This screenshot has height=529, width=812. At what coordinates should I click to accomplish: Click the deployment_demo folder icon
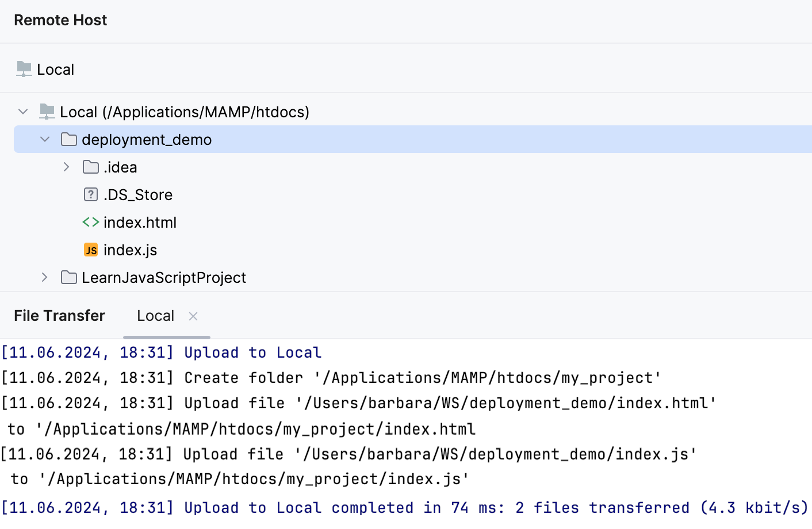pos(69,139)
